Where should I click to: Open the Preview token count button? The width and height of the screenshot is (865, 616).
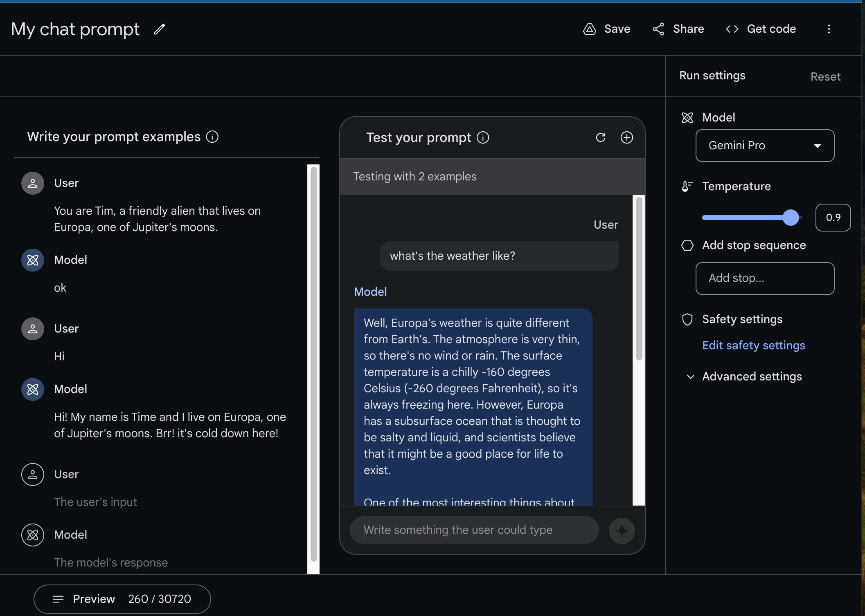click(x=122, y=599)
